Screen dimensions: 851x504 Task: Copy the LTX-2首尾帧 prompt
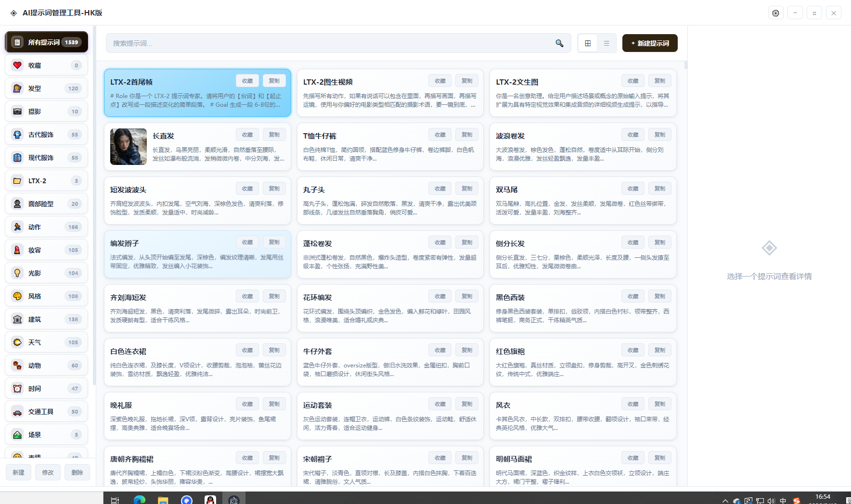point(274,81)
